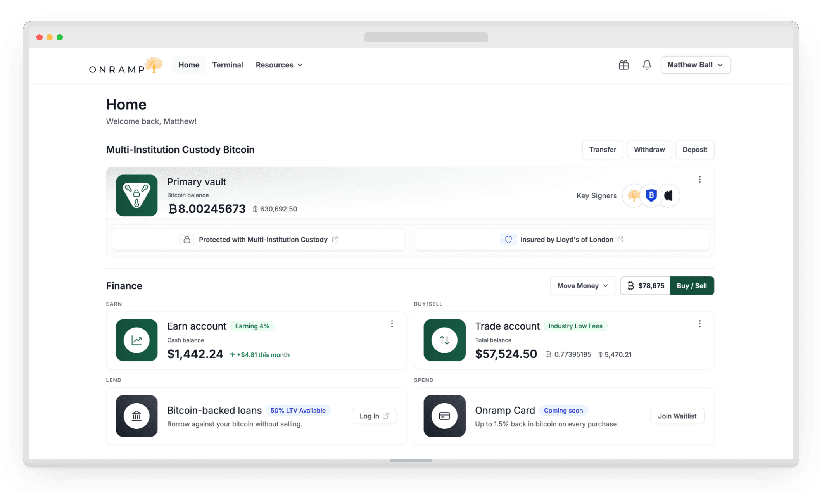This screenshot has width=822, height=504.
Task: Click the yellow minimize window button
Action: (x=50, y=37)
